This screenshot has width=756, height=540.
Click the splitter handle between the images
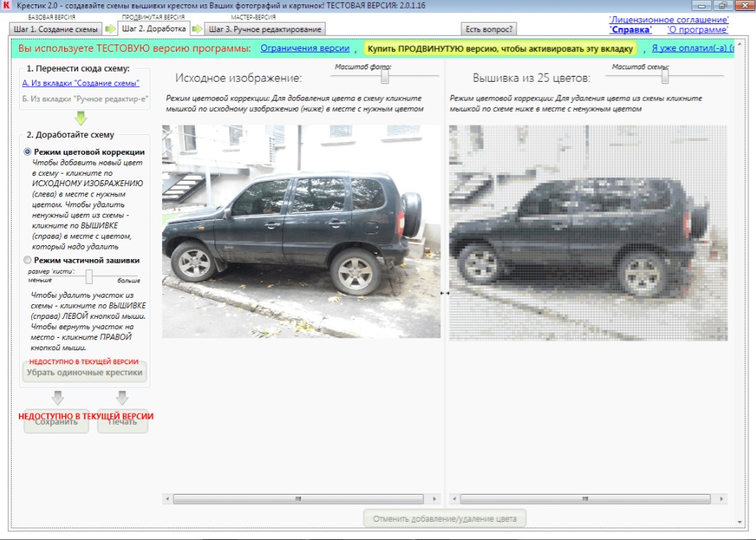click(444, 293)
